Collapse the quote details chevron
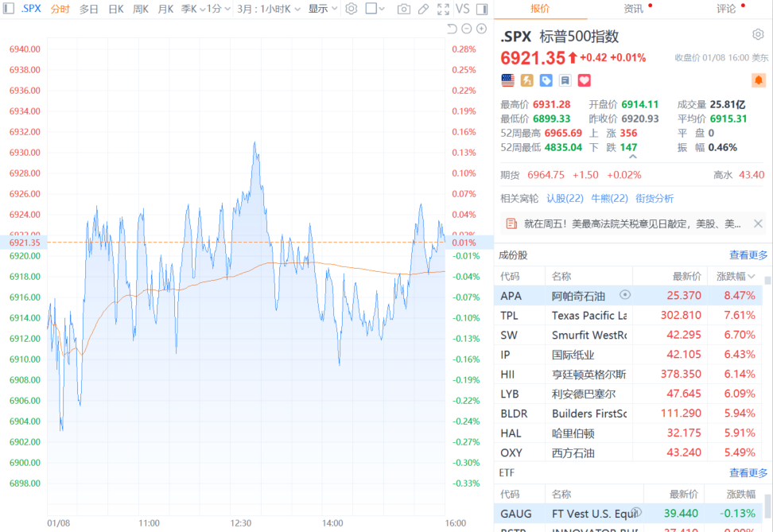This screenshot has height=532, width=773. pos(633,157)
